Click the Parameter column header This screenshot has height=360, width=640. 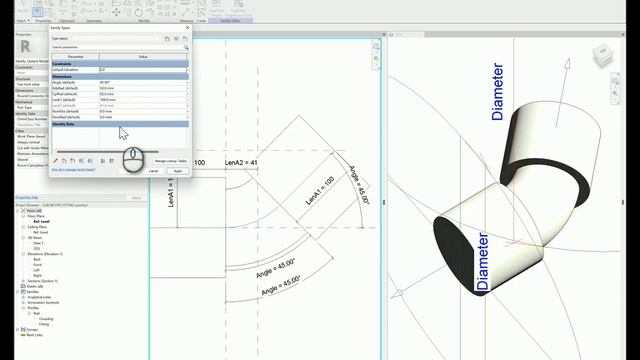(76, 57)
